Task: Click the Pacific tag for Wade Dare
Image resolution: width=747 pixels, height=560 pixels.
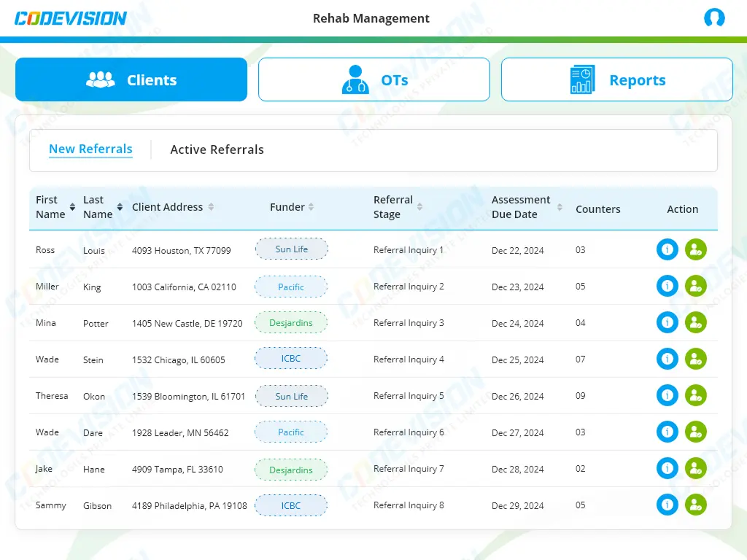Action: click(x=291, y=432)
